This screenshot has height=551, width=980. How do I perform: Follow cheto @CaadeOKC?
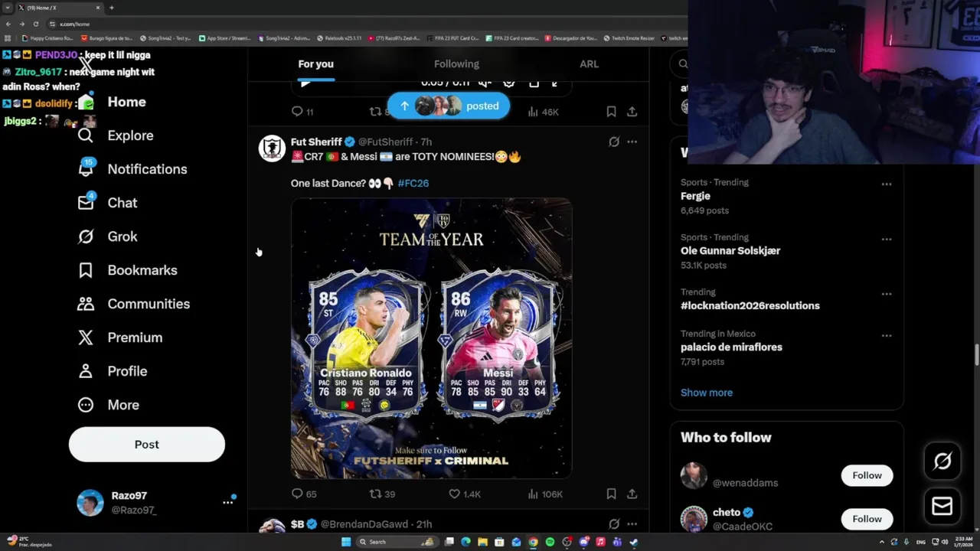pos(867,519)
